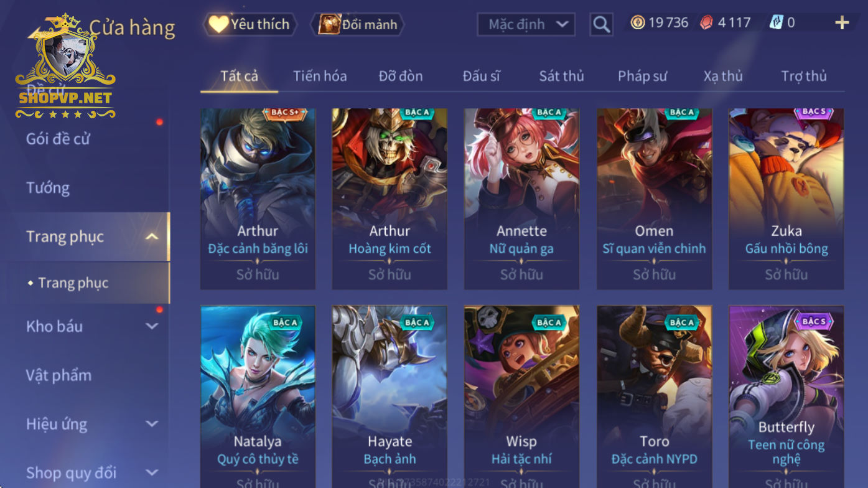Select Zuka Gấu nhồi bông skin card
Image resolution: width=868 pixels, height=488 pixels.
coord(786,199)
